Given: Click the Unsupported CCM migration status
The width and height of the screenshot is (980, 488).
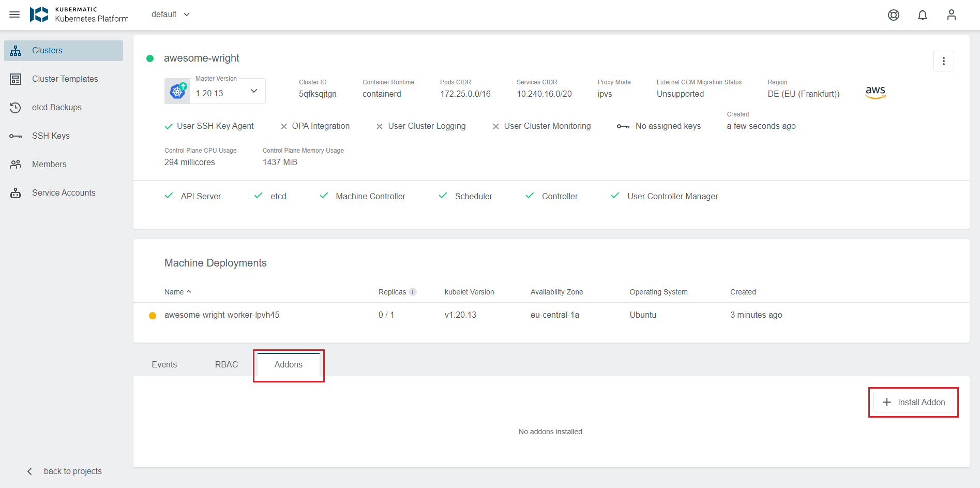Looking at the screenshot, I should [680, 94].
